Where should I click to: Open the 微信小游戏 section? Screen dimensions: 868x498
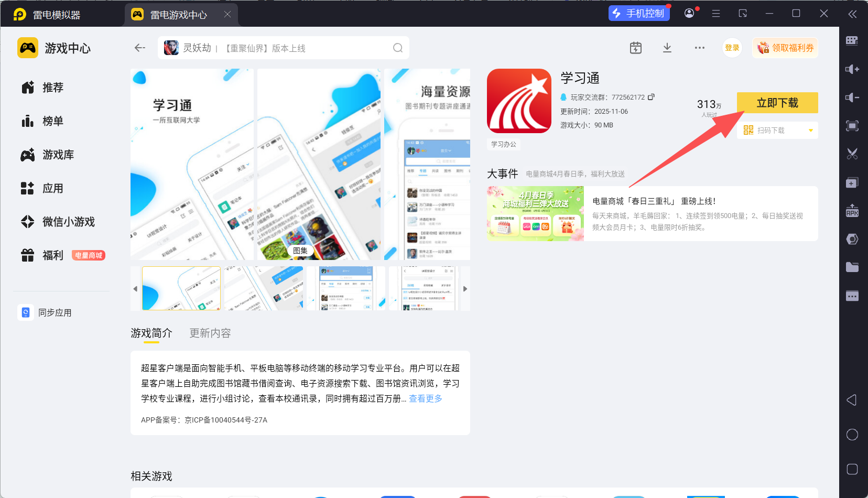[x=68, y=222]
